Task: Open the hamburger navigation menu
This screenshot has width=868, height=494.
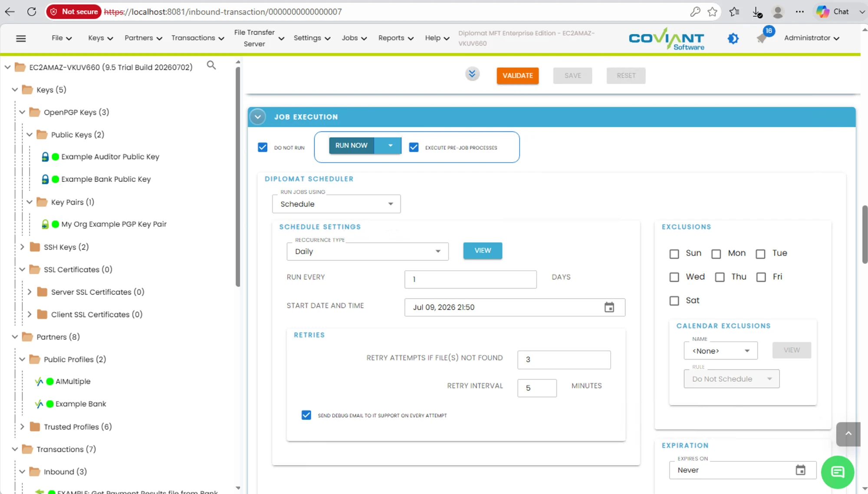Action: (x=21, y=38)
